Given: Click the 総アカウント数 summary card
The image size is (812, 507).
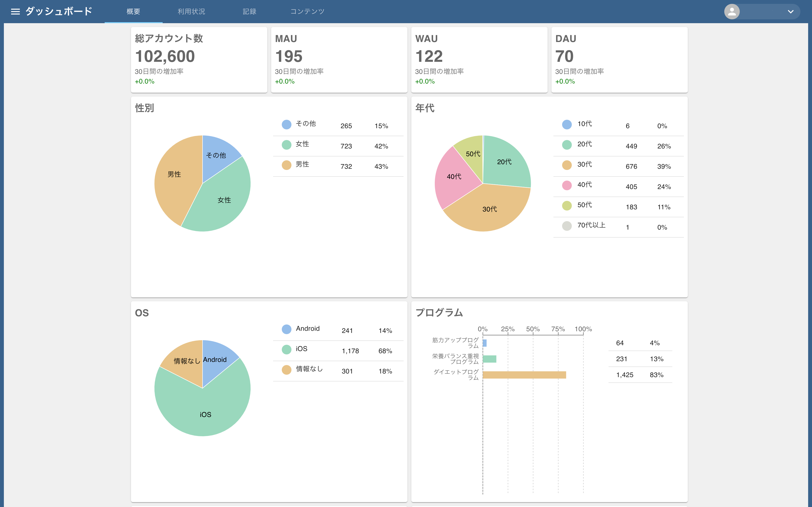Looking at the screenshot, I should pyautogui.click(x=199, y=60).
